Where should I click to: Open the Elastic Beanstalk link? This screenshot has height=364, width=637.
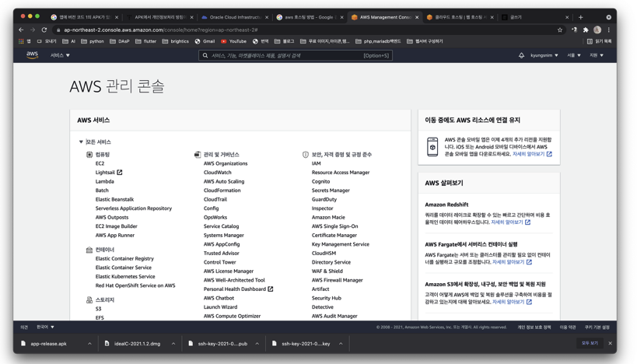[x=114, y=199]
